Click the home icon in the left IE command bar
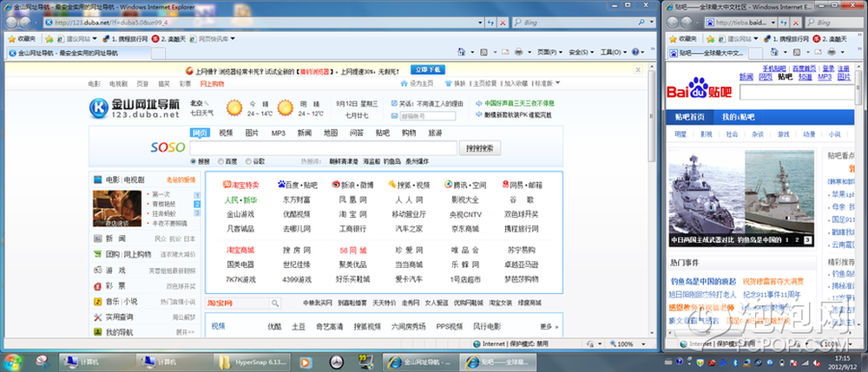The width and height of the screenshot is (868, 372). click(462, 52)
